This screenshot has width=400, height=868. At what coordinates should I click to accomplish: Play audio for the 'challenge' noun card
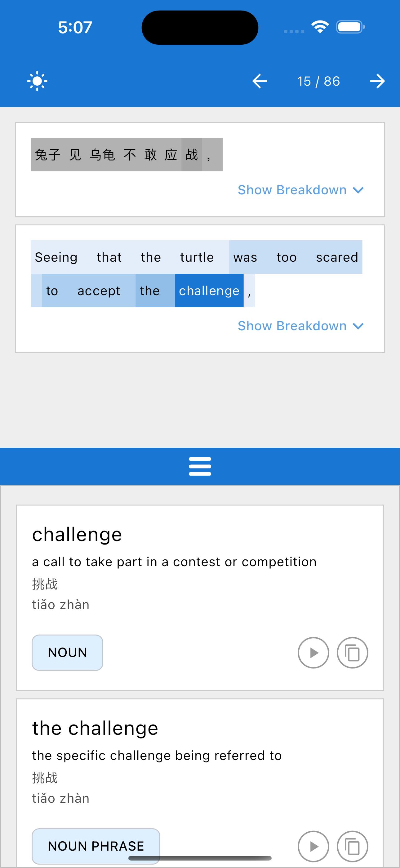click(x=313, y=653)
